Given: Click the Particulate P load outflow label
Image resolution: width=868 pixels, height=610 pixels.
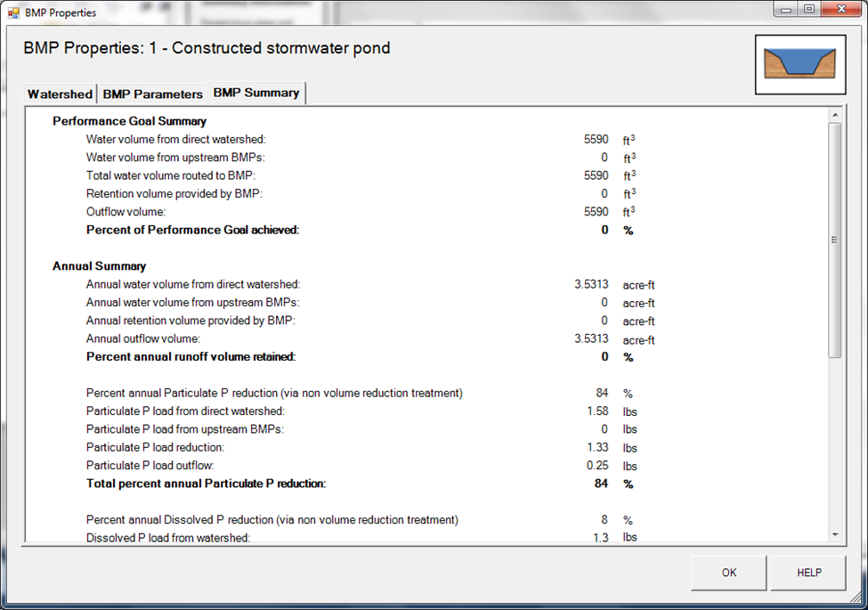Looking at the screenshot, I should click(x=150, y=466).
